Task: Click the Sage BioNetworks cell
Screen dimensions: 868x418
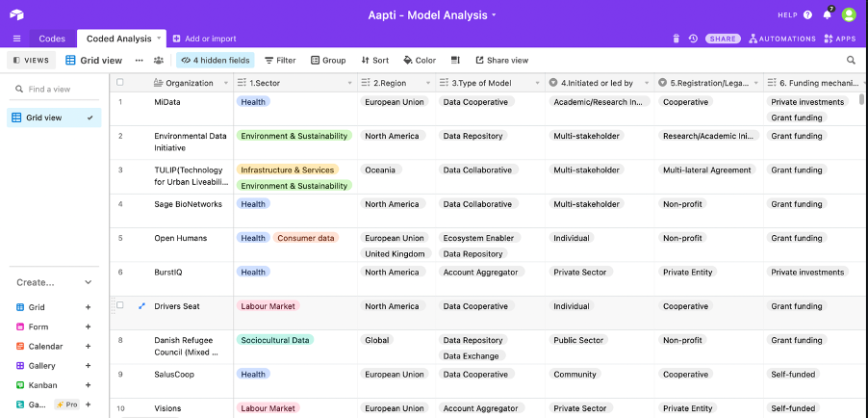Action: [189, 204]
